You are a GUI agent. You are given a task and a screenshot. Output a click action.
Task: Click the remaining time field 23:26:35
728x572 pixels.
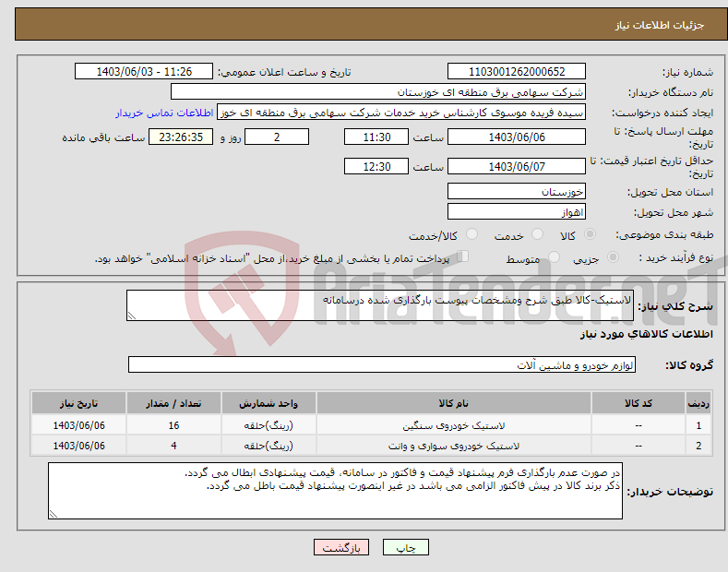coord(181,137)
